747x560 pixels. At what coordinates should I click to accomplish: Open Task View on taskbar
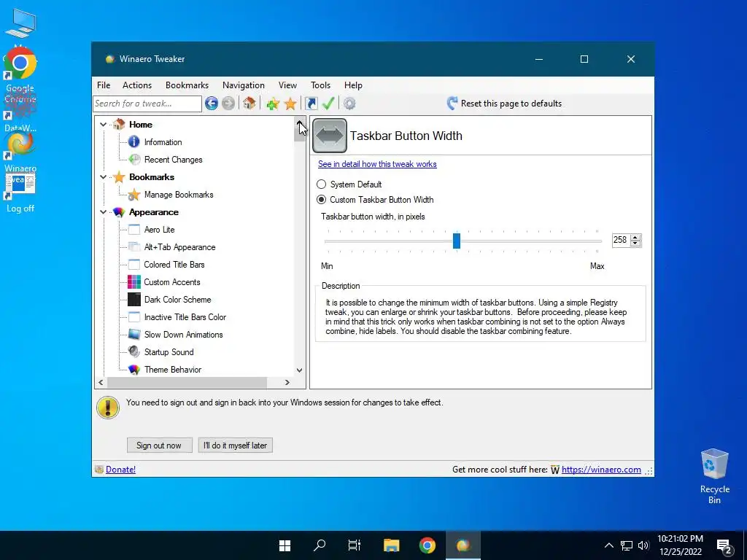pos(355,545)
